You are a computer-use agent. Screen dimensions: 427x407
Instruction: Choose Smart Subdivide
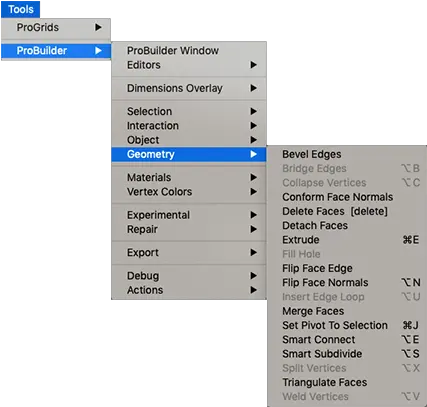[x=347, y=354]
